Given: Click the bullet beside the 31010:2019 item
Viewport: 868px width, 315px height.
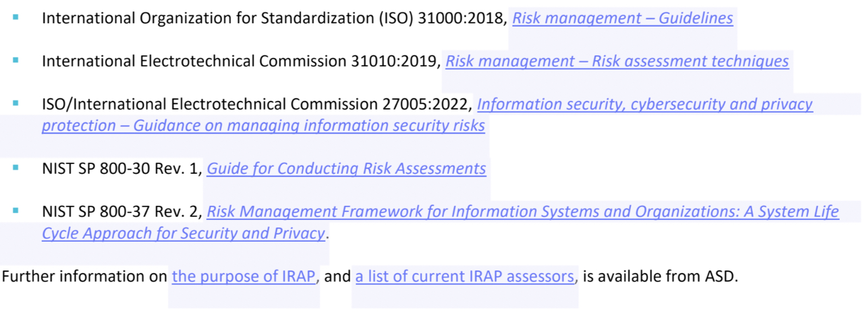Looking at the screenshot, I should coord(16,60).
